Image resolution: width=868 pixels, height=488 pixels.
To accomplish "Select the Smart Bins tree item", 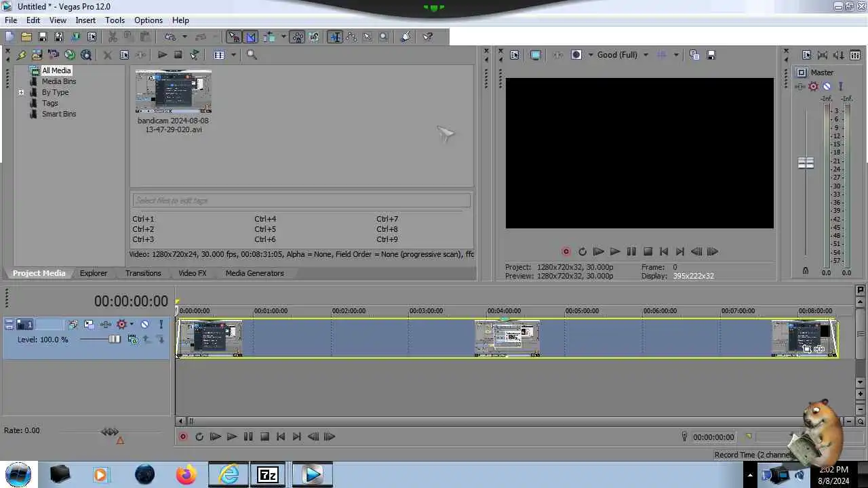I will pos(59,114).
